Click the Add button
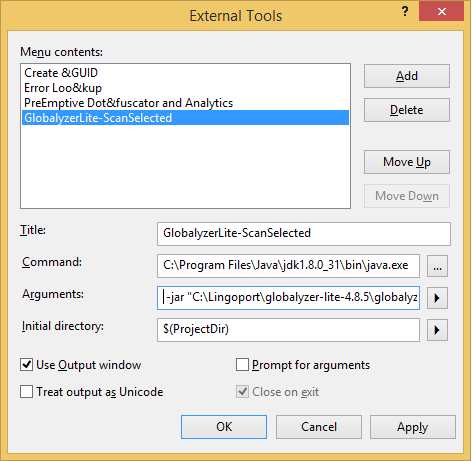The image size is (472, 461). tap(407, 76)
